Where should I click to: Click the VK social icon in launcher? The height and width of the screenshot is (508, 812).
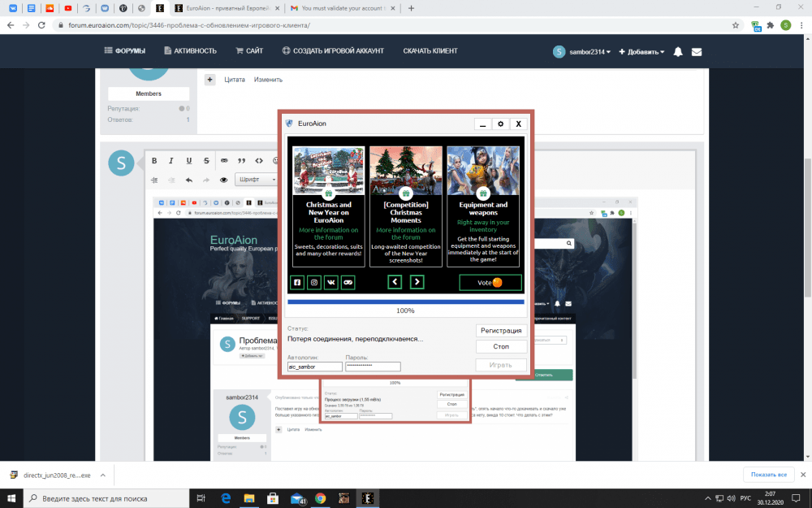coord(331,282)
